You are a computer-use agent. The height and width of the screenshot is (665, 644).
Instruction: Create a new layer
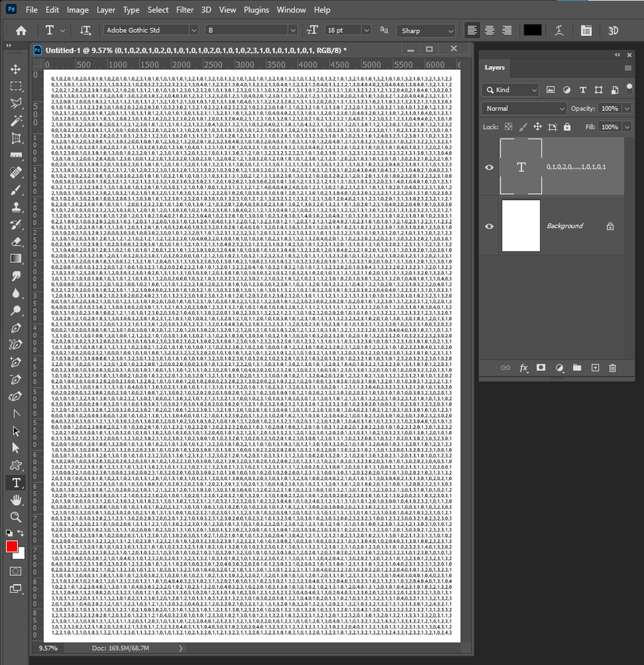595,367
